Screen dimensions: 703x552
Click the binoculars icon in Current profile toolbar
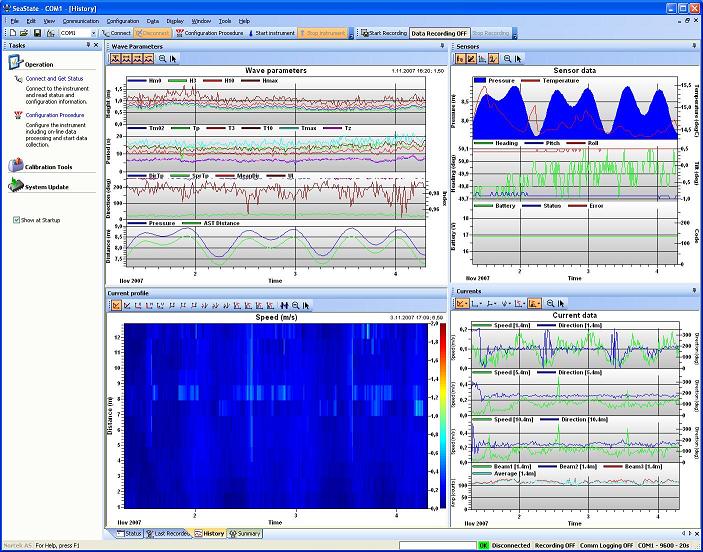[284, 304]
